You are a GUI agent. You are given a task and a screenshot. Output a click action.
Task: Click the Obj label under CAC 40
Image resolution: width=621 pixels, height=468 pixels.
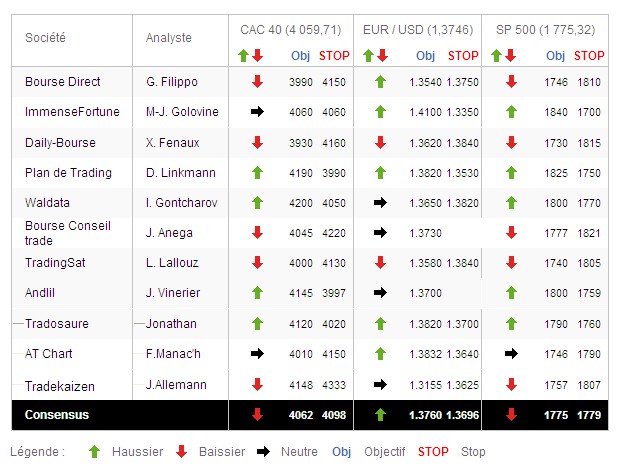(x=301, y=56)
